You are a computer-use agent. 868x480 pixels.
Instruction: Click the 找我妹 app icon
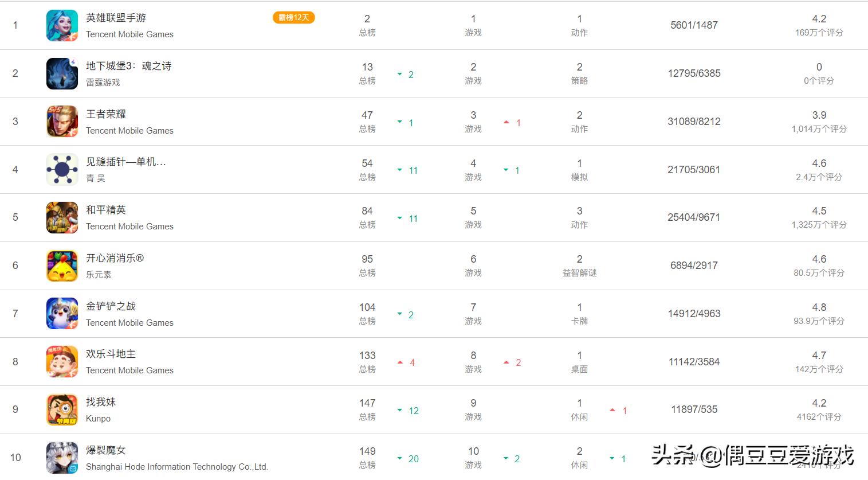(62, 409)
